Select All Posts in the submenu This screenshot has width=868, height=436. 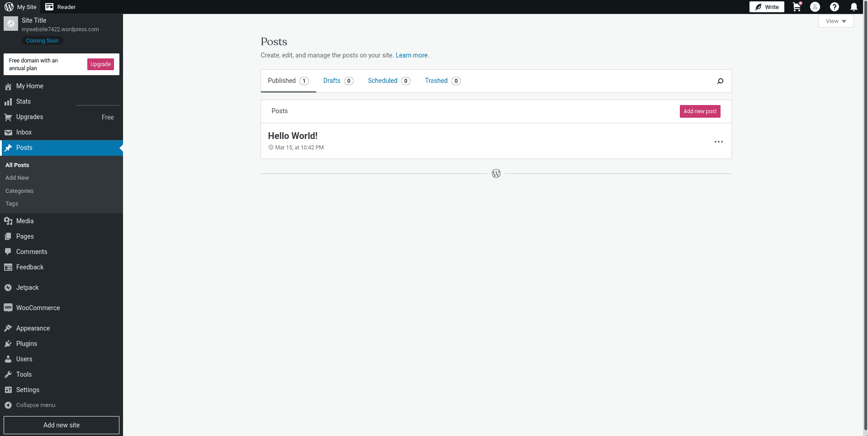pos(17,165)
